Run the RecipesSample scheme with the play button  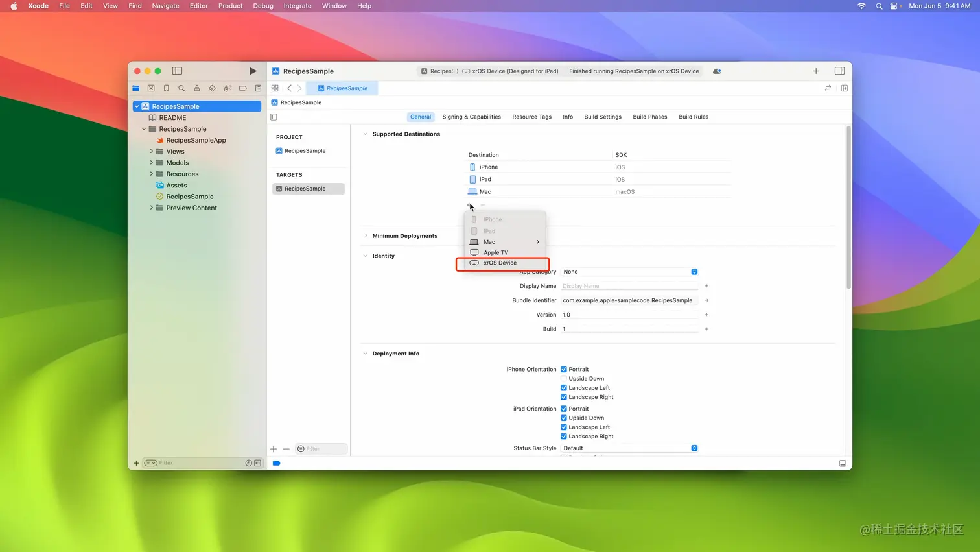[x=253, y=71]
